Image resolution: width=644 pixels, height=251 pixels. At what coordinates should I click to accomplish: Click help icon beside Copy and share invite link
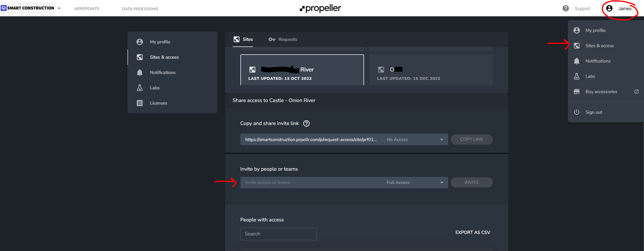[306, 123]
